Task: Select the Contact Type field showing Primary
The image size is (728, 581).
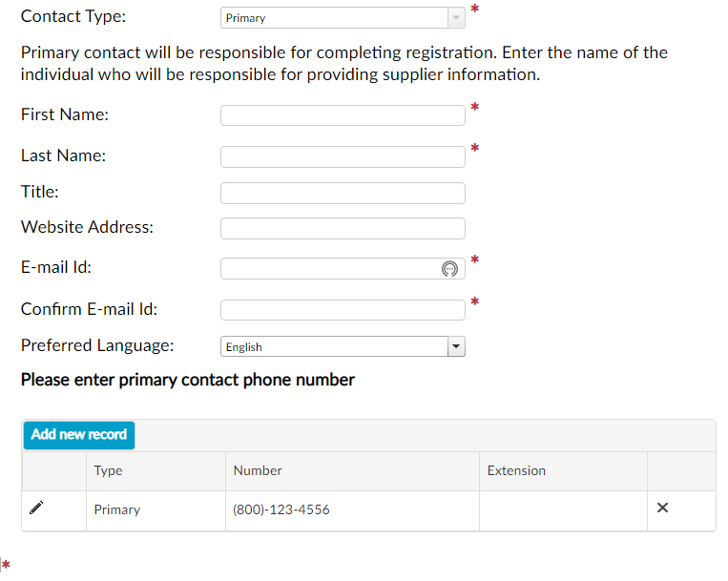Action: pos(343,17)
